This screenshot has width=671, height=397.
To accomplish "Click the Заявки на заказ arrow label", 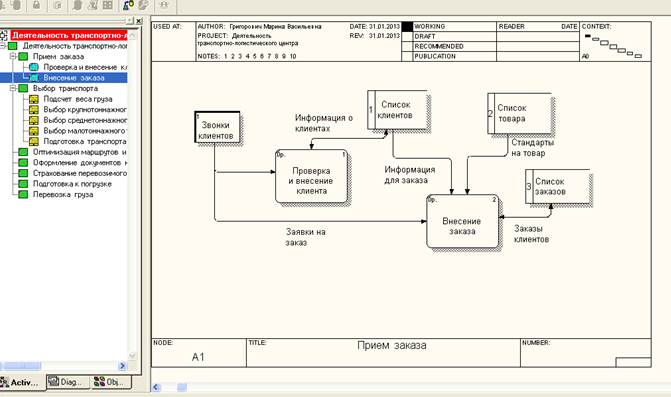I will [x=306, y=237].
